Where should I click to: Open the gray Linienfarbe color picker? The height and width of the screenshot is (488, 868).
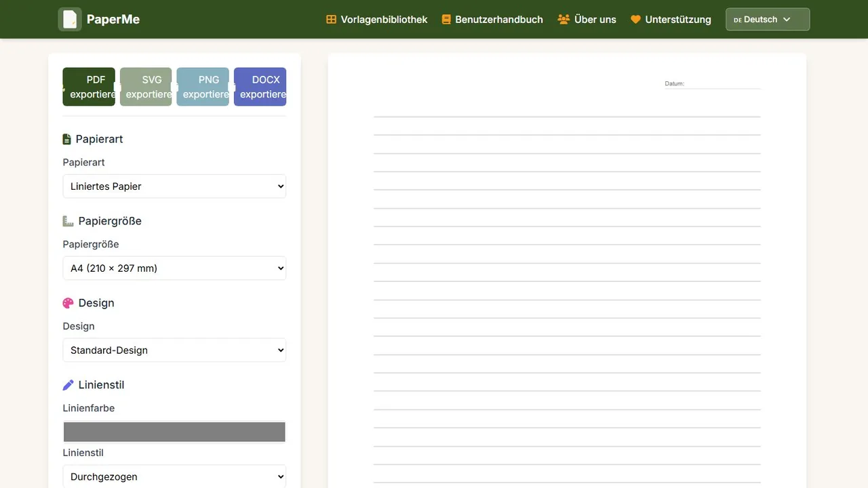pyautogui.click(x=174, y=432)
